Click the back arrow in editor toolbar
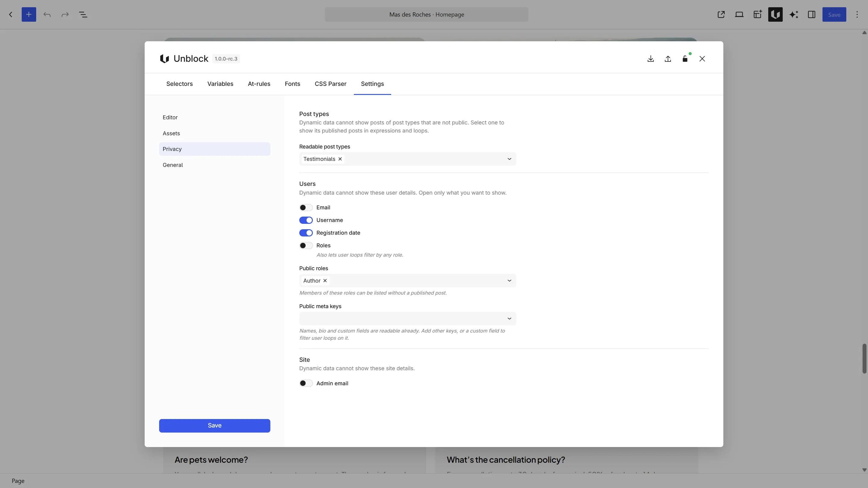This screenshot has height=488, width=868. click(11, 14)
